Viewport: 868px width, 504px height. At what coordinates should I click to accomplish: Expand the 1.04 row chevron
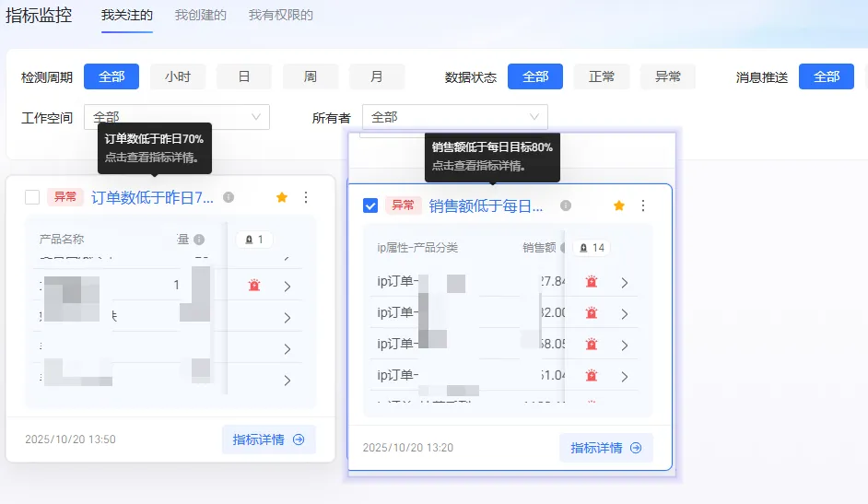625,376
